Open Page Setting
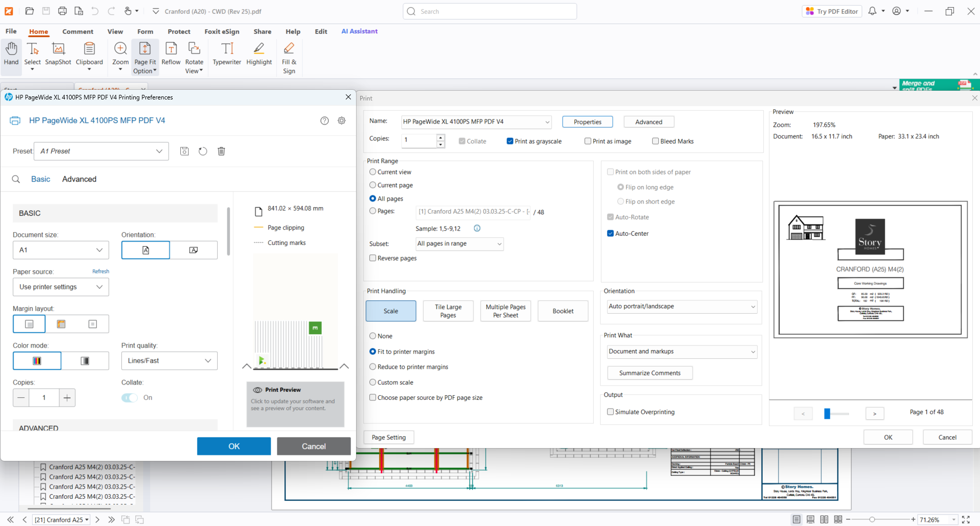 pyautogui.click(x=389, y=437)
